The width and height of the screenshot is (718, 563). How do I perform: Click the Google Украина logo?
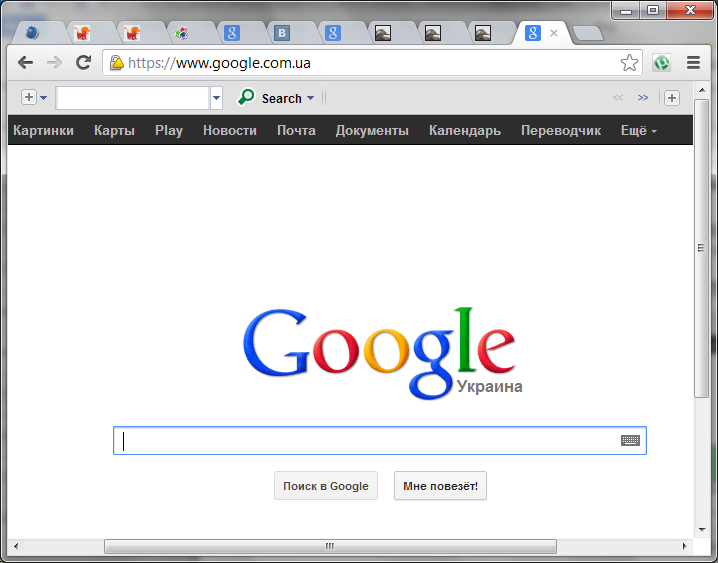pos(382,353)
